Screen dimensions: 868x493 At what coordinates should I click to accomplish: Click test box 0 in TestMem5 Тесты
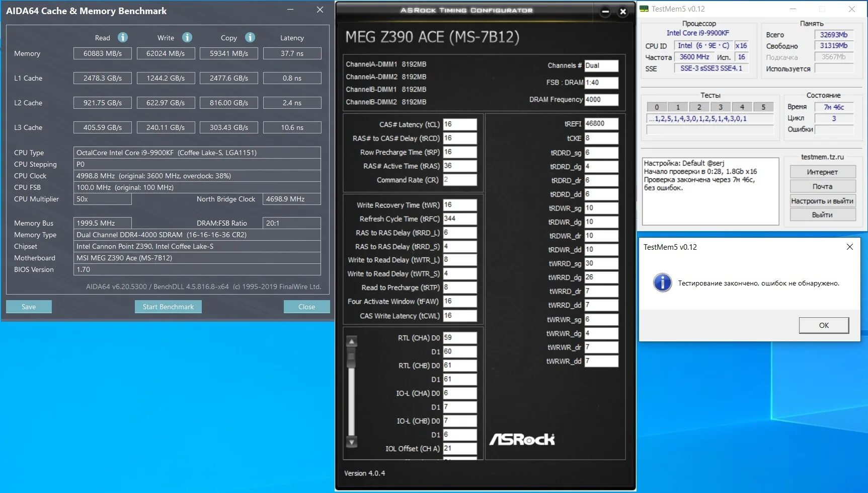tap(657, 107)
